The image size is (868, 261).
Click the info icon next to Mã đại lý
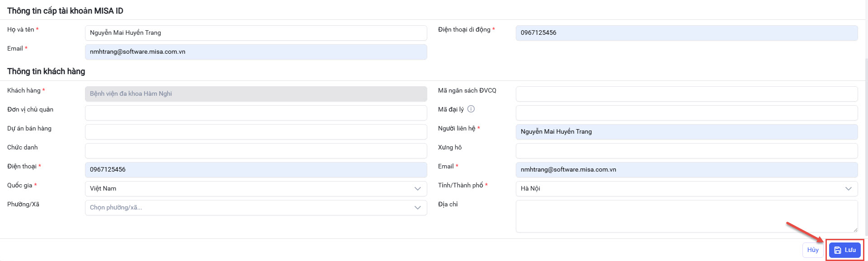[x=471, y=109]
